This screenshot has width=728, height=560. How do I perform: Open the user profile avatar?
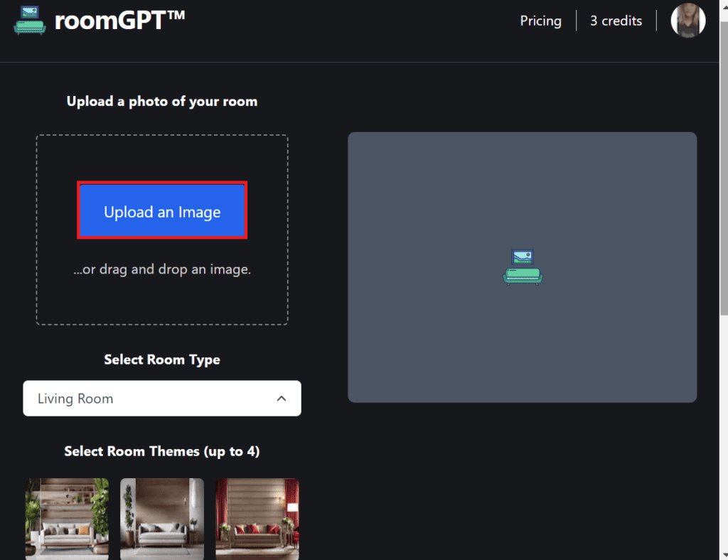pyautogui.click(x=687, y=21)
